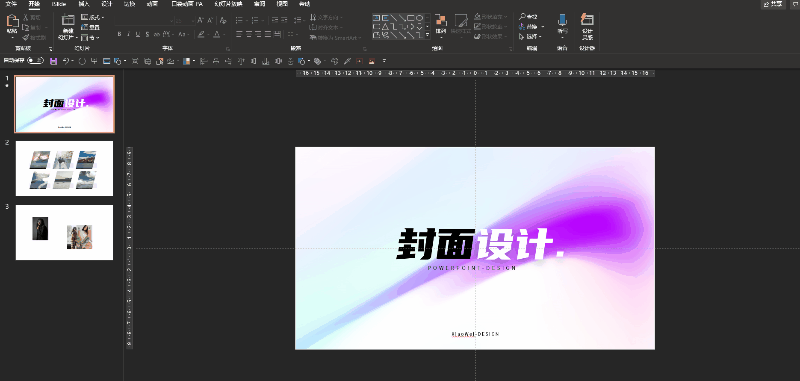Increase font size with the larger A
The height and width of the screenshot is (381, 800).
[200, 20]
